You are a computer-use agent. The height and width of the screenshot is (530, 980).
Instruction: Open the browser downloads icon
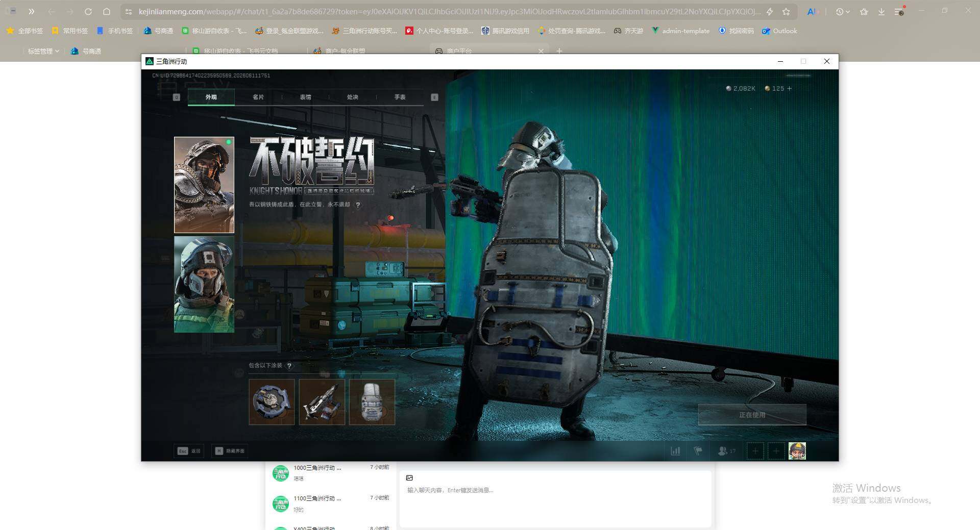click(881, 11)
